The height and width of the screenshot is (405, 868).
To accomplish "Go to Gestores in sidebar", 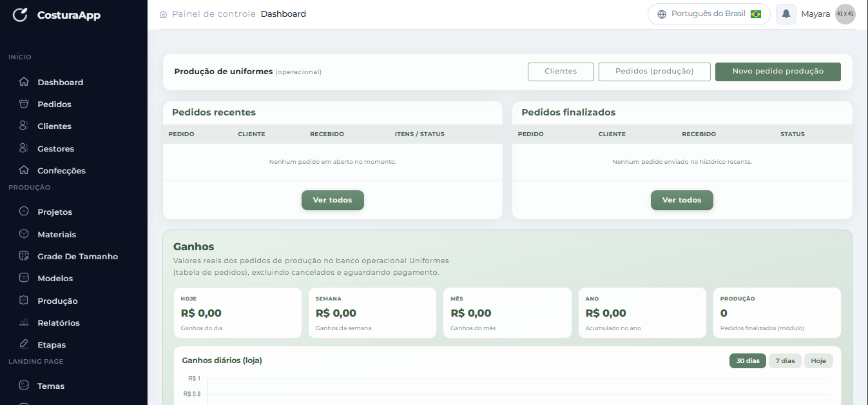I will [x=55, y=149].
